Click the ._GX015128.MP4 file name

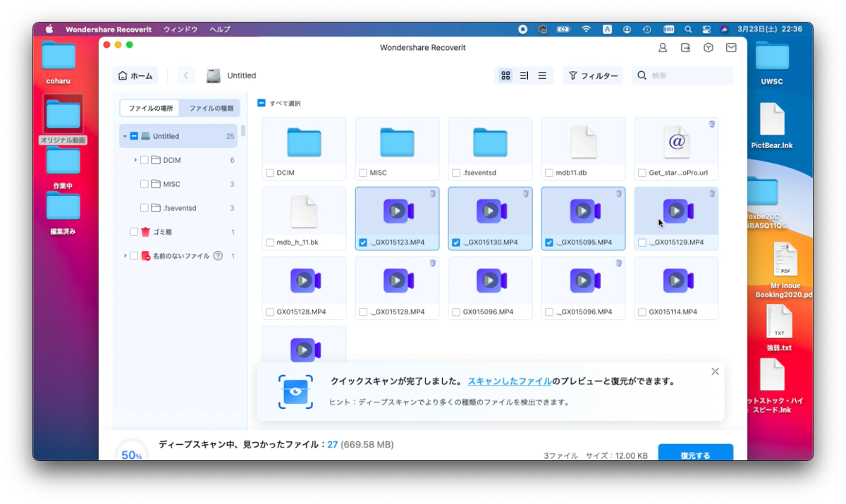pos(398,312)
